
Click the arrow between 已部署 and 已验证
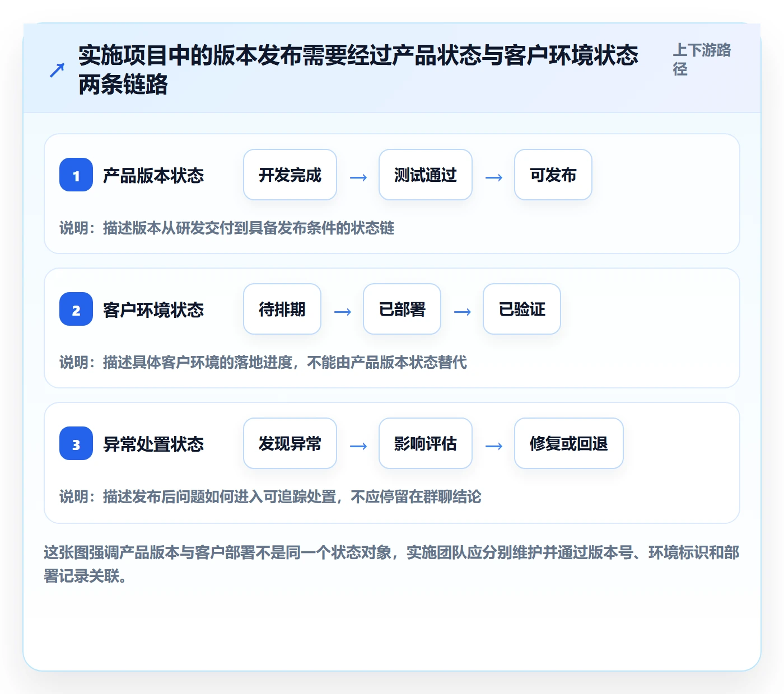click(463, 312)
